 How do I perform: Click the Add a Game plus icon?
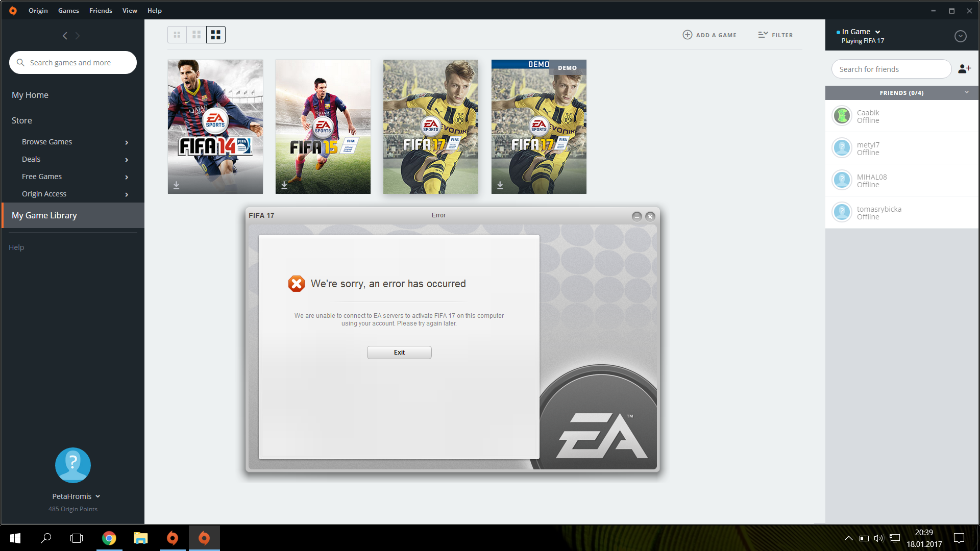tap(688, 35)
